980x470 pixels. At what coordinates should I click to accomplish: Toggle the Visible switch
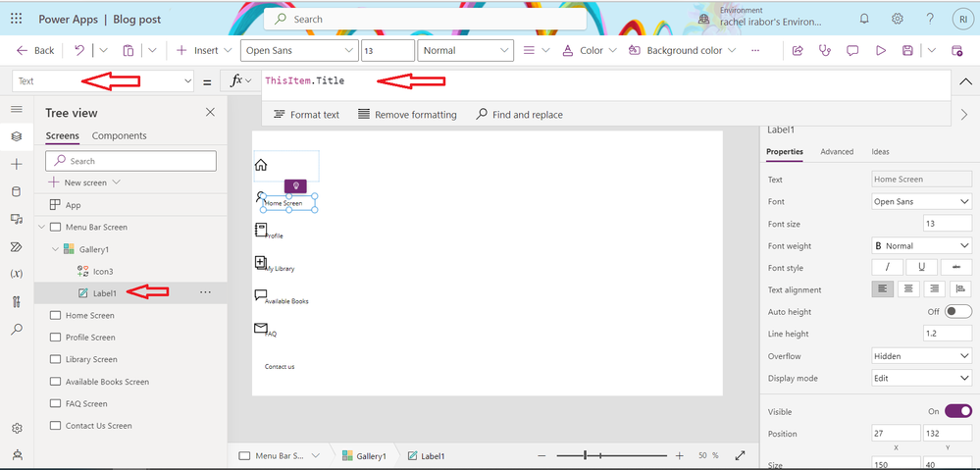click(958, 411)
